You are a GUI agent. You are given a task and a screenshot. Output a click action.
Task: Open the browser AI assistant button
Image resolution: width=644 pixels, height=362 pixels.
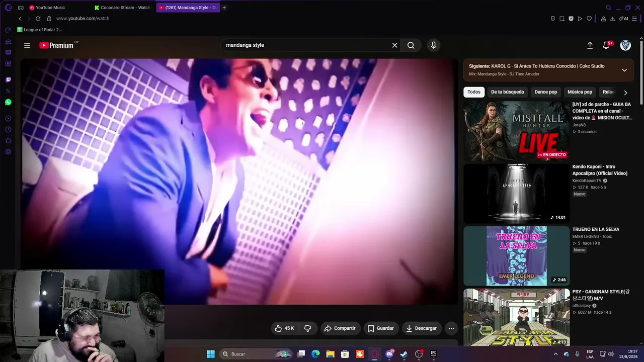[x=624, y=19]
